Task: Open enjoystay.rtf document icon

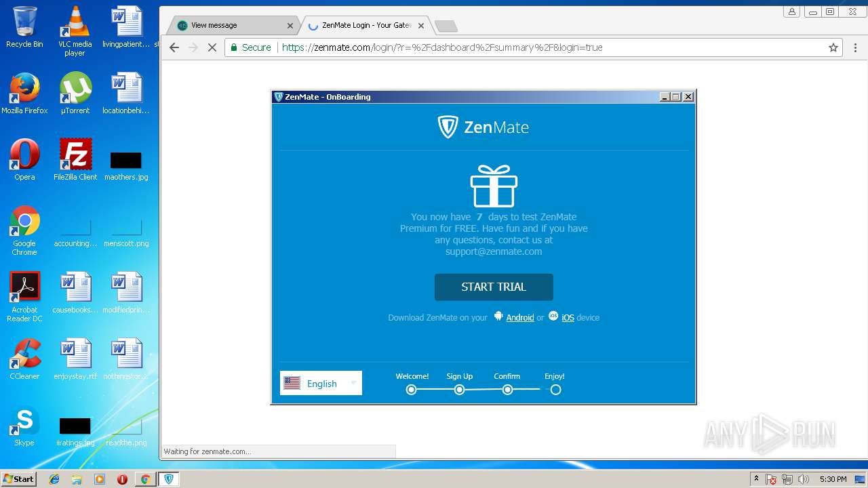Action: click(x=75, y=359)
